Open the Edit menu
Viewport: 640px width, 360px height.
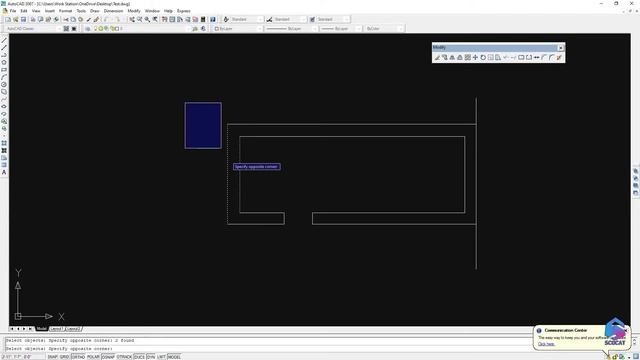click(24, 11)
